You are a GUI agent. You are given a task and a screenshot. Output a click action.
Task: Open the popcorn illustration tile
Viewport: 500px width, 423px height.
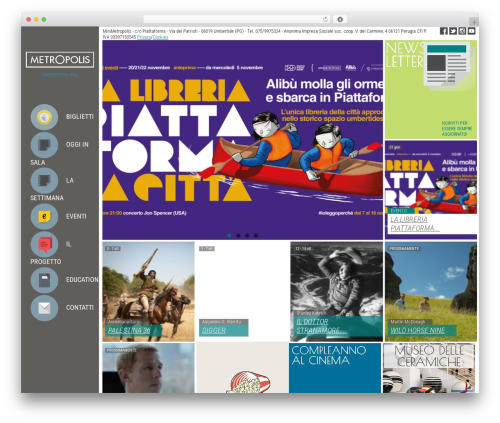(242, 368)
